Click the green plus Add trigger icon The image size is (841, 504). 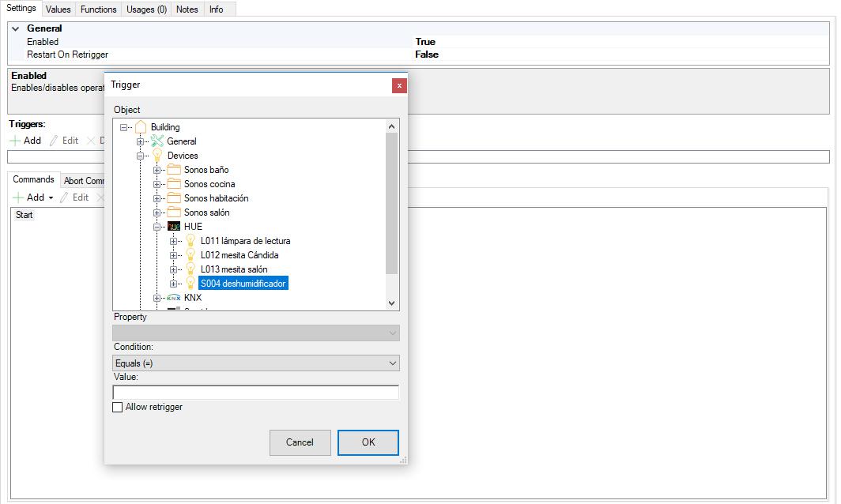click(15, 141)
